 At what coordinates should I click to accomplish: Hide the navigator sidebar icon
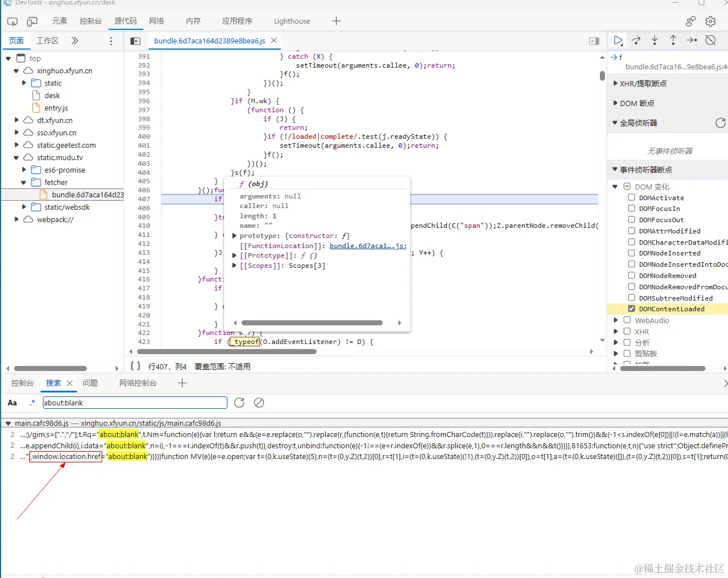click(135, 41)
